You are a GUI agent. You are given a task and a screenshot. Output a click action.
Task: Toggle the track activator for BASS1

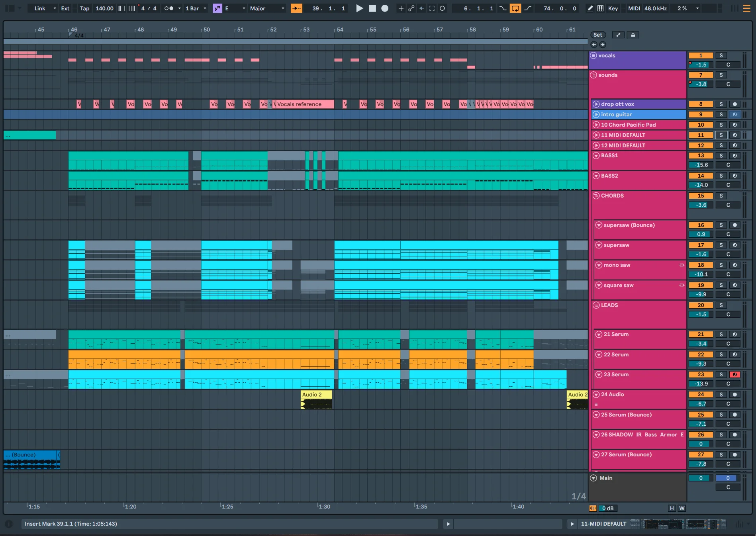tap(701, 156)
